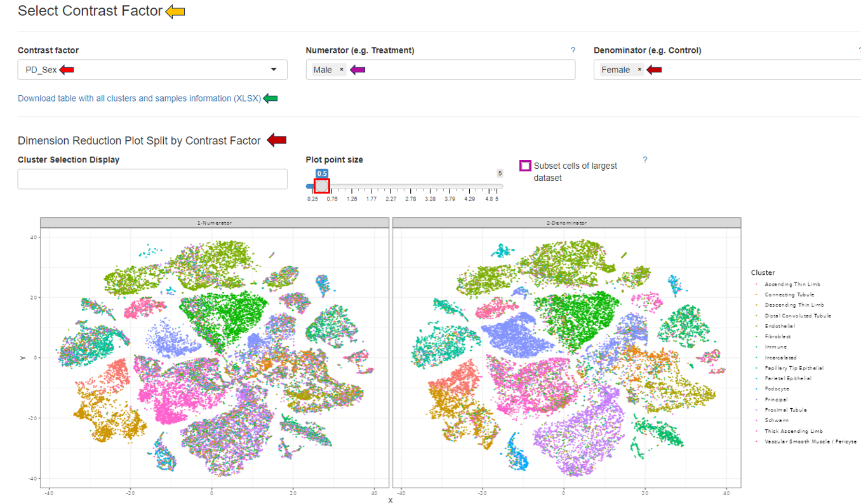Focus the Cluster Selection Display input box

coord(152,179)
